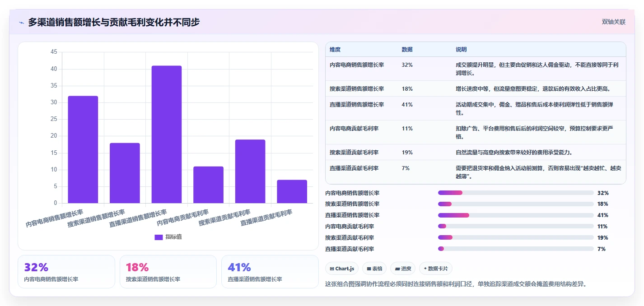Click the 说明 column header
Viewport: 644px width, 306px height.
coord(461,50)
